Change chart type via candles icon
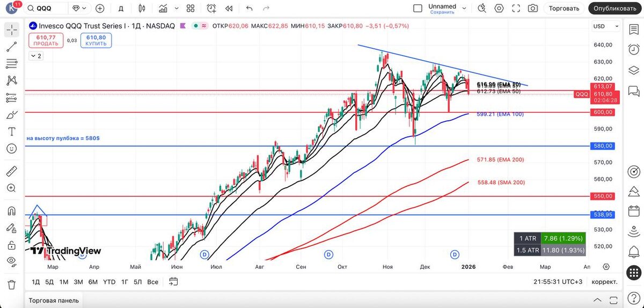Screen dimensions: 644x308 click(x=142, y=8)
